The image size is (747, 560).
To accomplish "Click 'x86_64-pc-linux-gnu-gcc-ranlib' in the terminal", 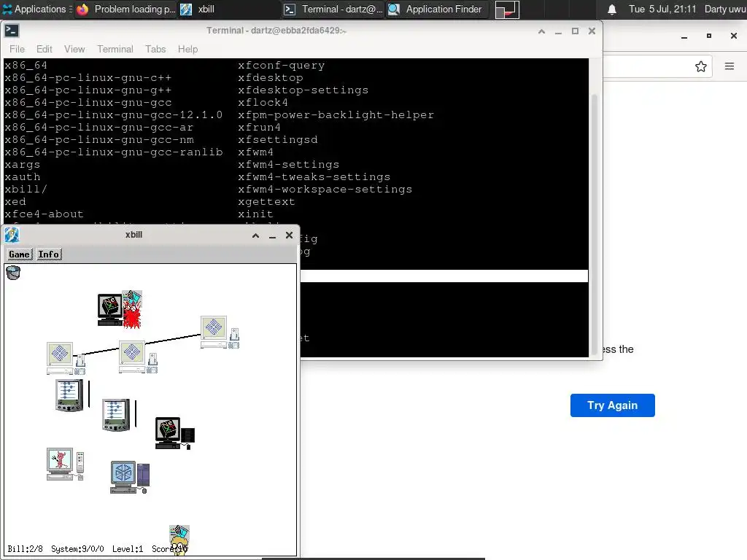I will pos(113,152).
